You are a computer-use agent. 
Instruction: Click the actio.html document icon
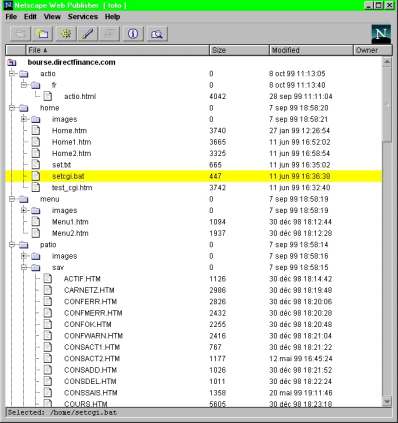coord(48,96)
